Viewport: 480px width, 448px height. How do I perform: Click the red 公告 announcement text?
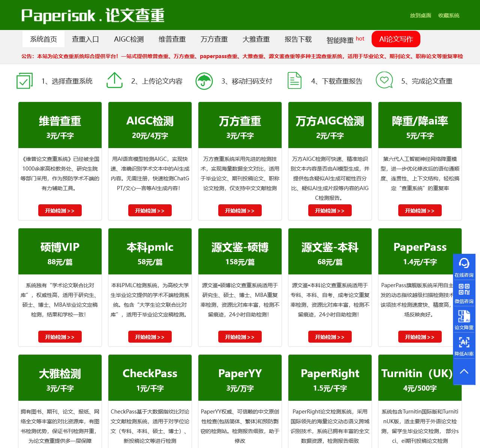[x=242, y=56]
